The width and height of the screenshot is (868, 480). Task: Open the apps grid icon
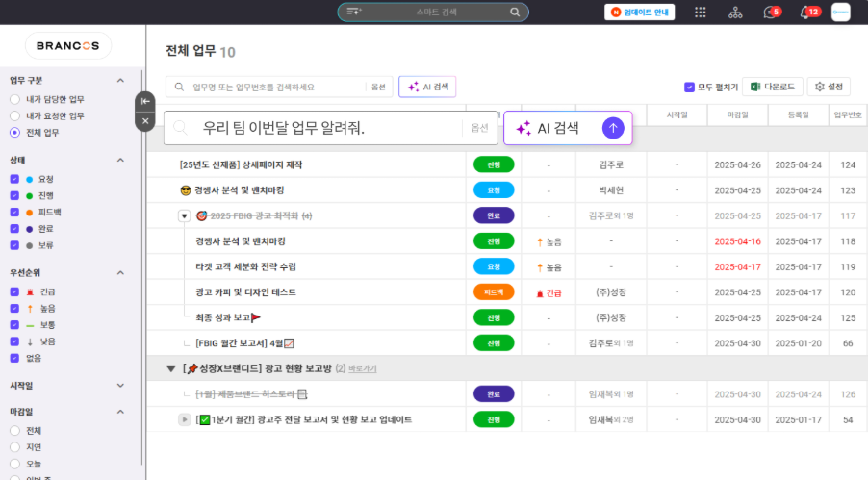(701, 13)
